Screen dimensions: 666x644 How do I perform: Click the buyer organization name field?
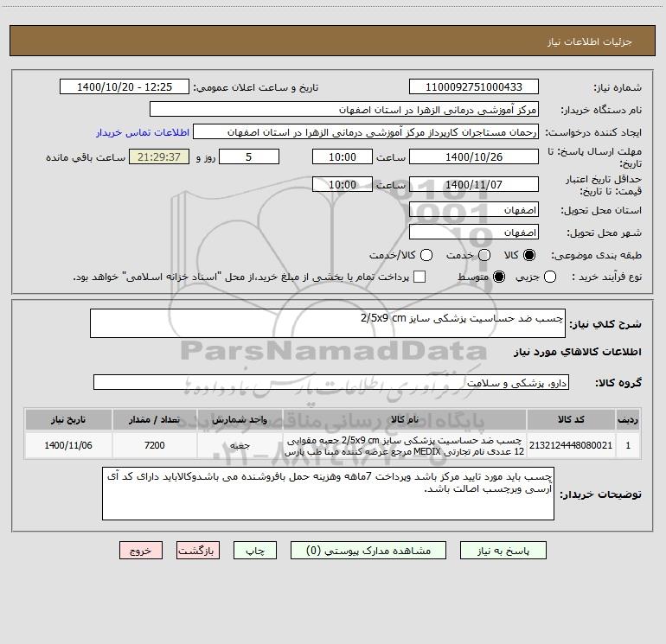tap(344, 110)
